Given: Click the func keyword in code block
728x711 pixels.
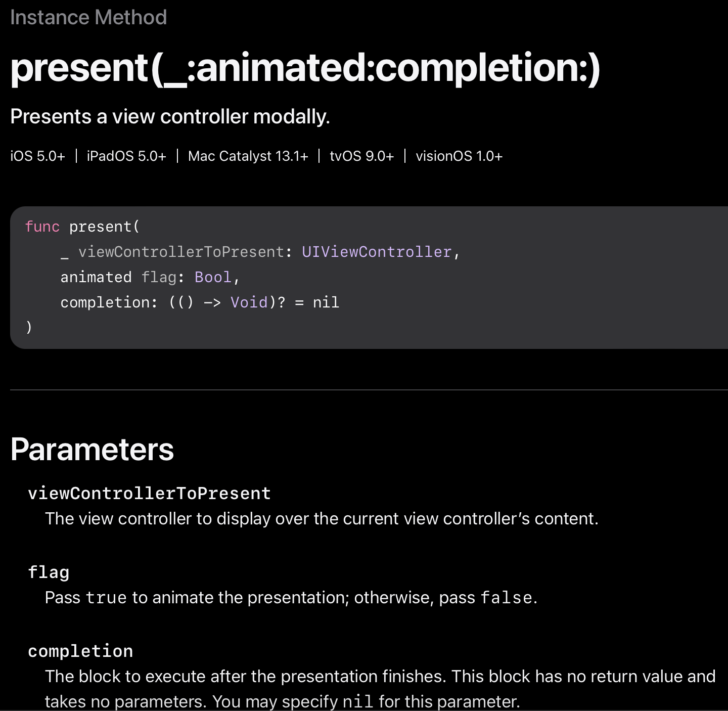Looking at the screenshot, I should [x=42, y=227].
